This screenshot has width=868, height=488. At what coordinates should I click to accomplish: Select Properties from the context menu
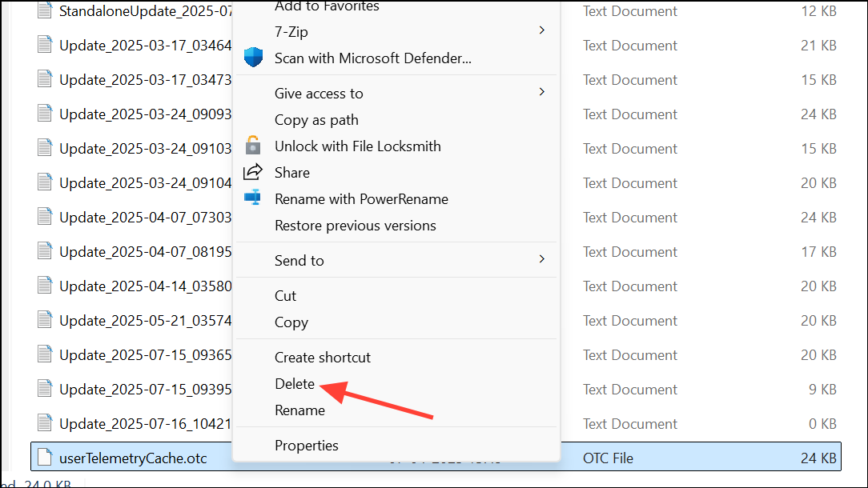click(x=307, y=446)
